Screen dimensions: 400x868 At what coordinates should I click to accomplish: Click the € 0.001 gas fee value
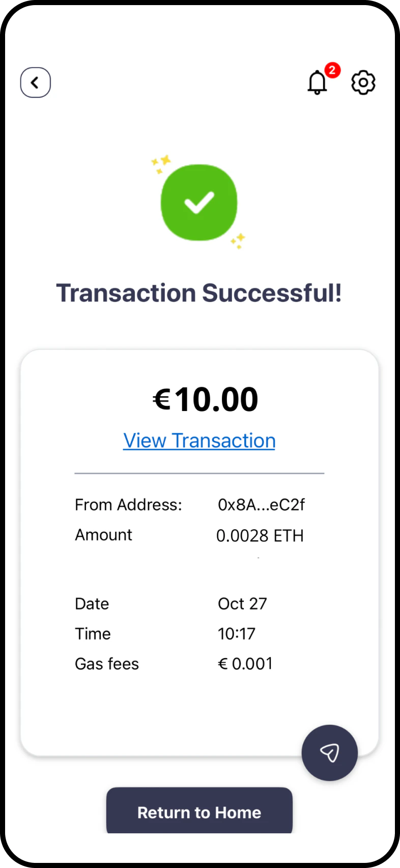point(245,664)
